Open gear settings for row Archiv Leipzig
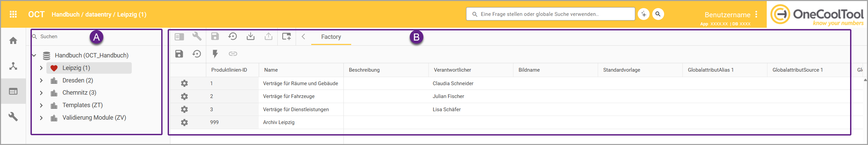This screenshot has height=145, width=868. tap(184, 122)
